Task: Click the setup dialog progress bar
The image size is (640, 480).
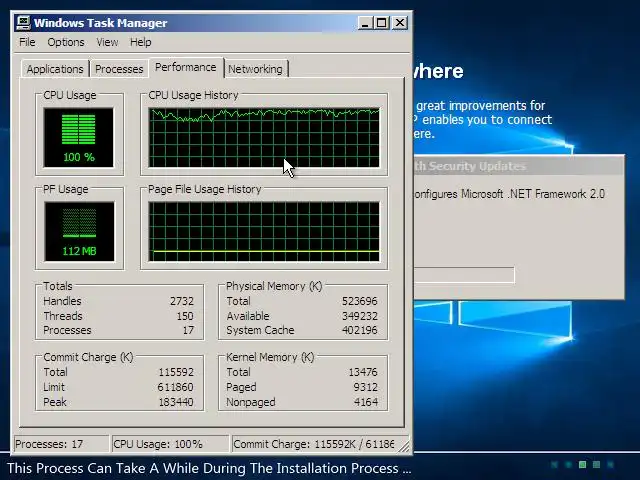Action: point(464,275)
